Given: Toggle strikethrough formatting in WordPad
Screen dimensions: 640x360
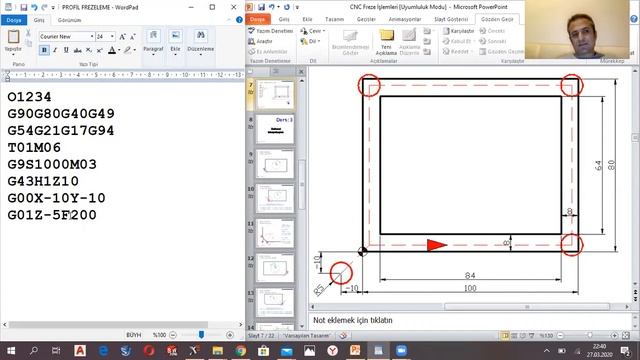Looking at the screenshot, I should click(x=78, y=50).
